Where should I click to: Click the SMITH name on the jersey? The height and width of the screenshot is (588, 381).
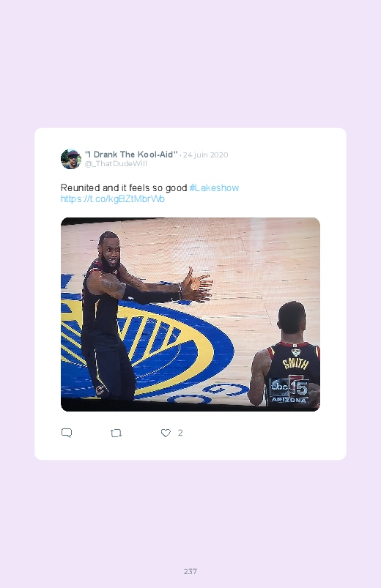295,364
